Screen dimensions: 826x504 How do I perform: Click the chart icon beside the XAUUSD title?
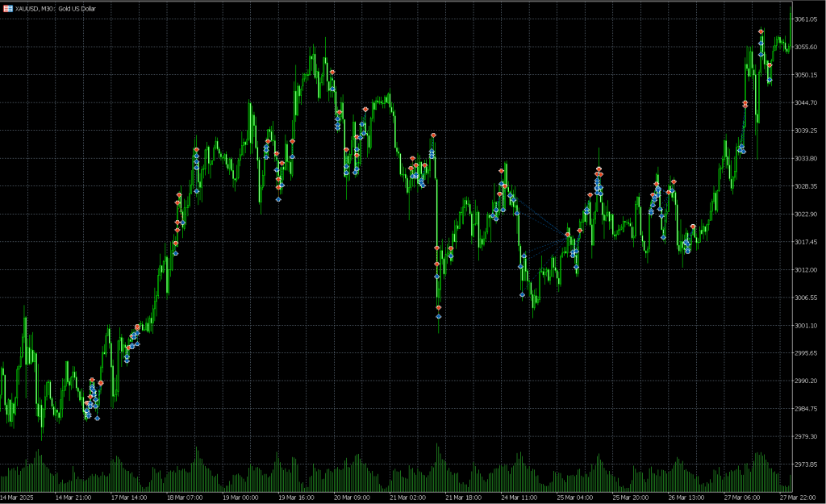pos(8,7)
